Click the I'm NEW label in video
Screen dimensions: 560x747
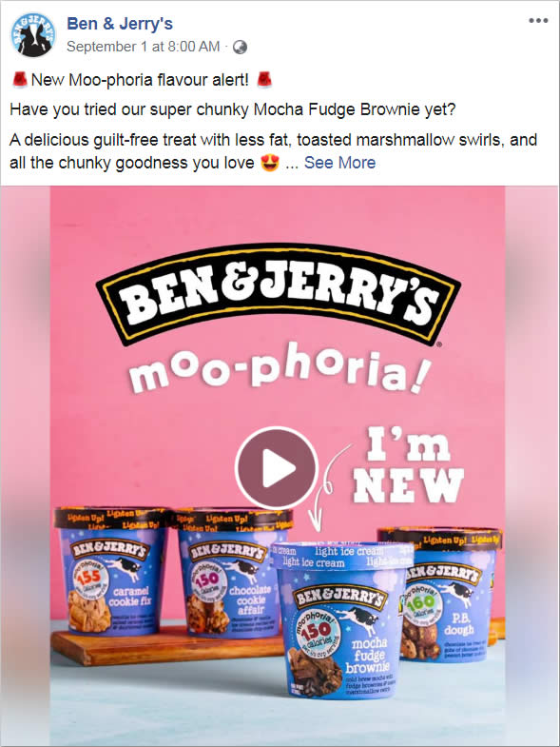click(x=409, y=466)
